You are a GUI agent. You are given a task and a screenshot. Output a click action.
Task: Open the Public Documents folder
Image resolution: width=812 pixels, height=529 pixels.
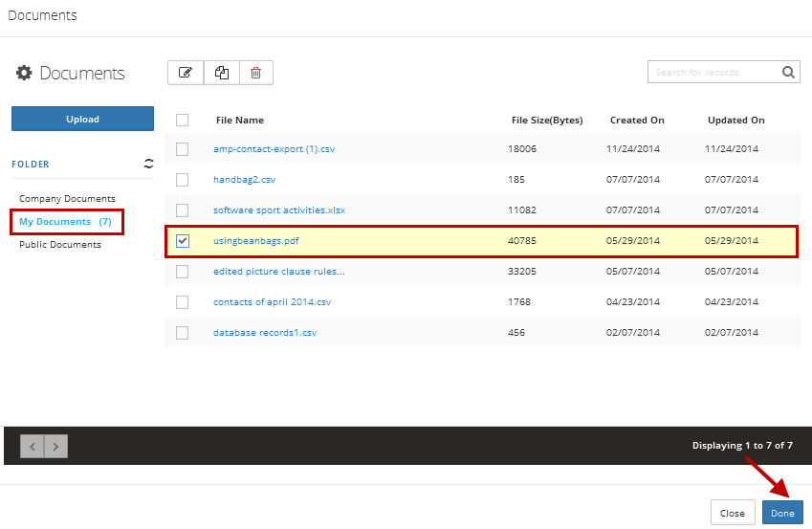tap(60, 245)
